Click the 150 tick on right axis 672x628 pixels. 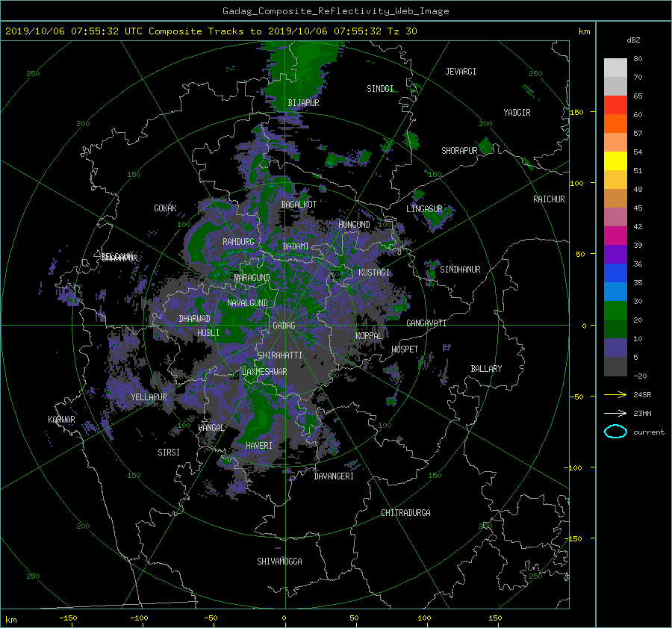tap(576, 112)
